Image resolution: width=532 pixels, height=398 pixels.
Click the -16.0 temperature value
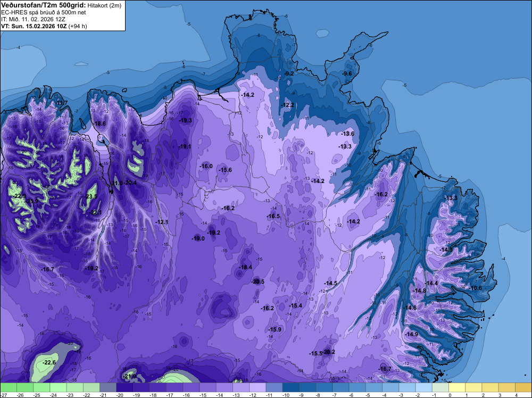[x=206, y=166]
